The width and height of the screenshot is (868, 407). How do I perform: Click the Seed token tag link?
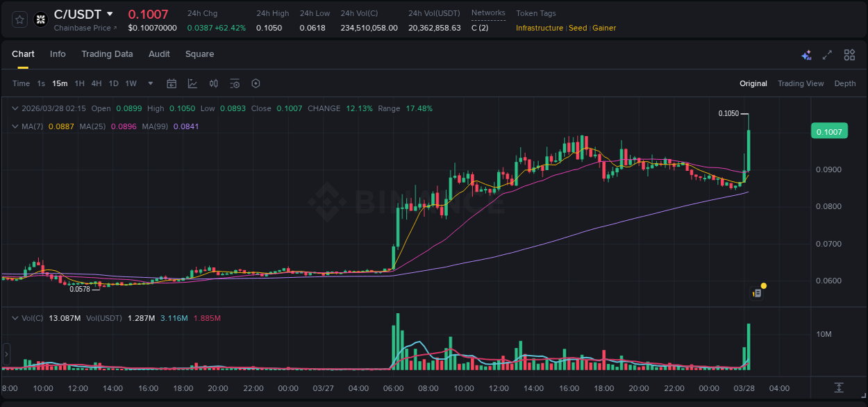pos(578,28)
